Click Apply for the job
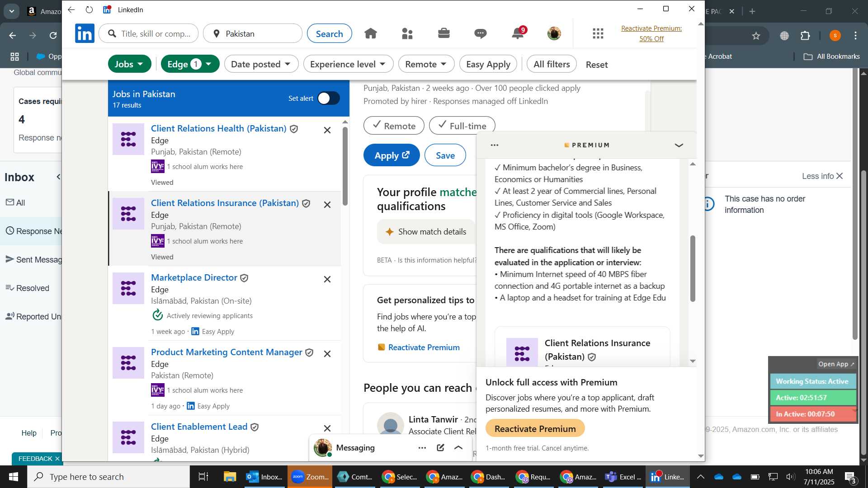Image resolution: width=868 pixels, height=488 pixels. point(392,155)
